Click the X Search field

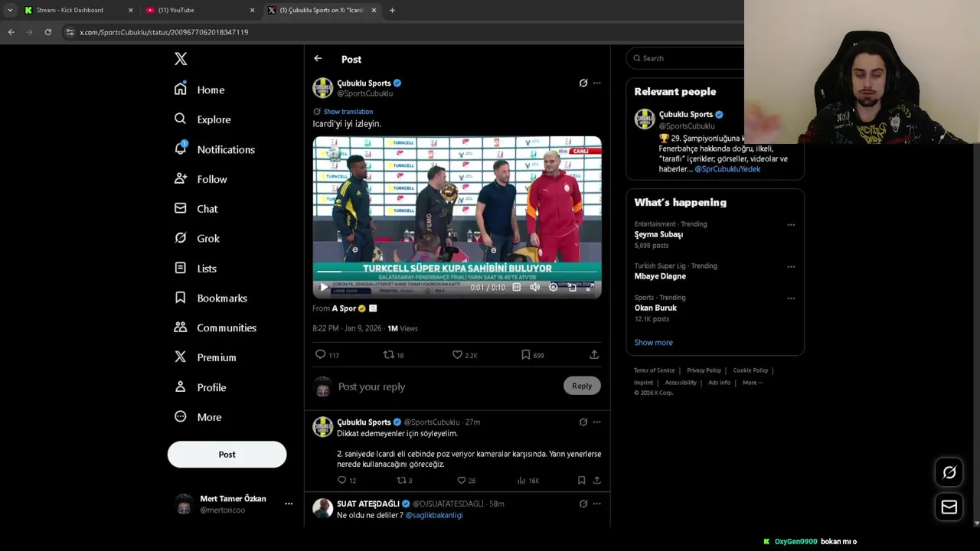(685, 58)
